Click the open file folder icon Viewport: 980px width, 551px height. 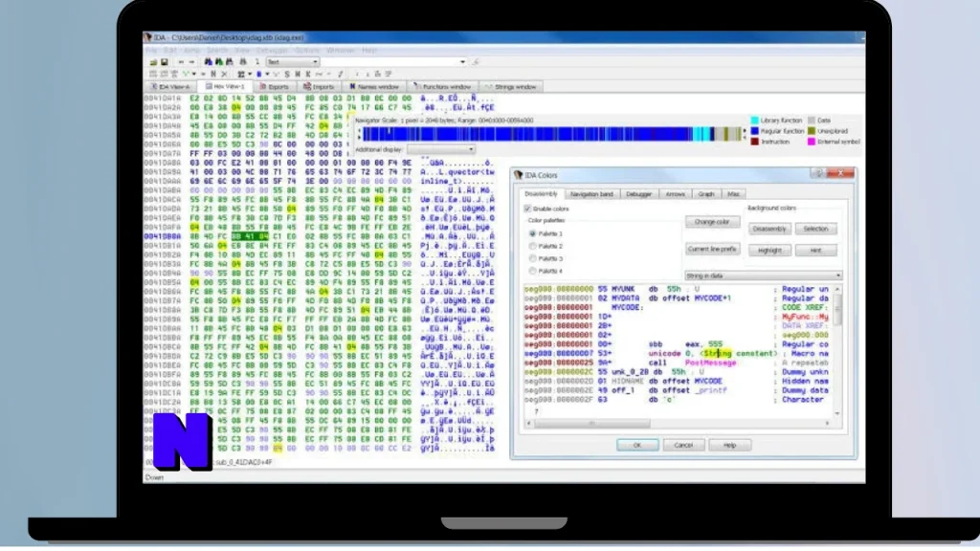click(x=153, y=62)
